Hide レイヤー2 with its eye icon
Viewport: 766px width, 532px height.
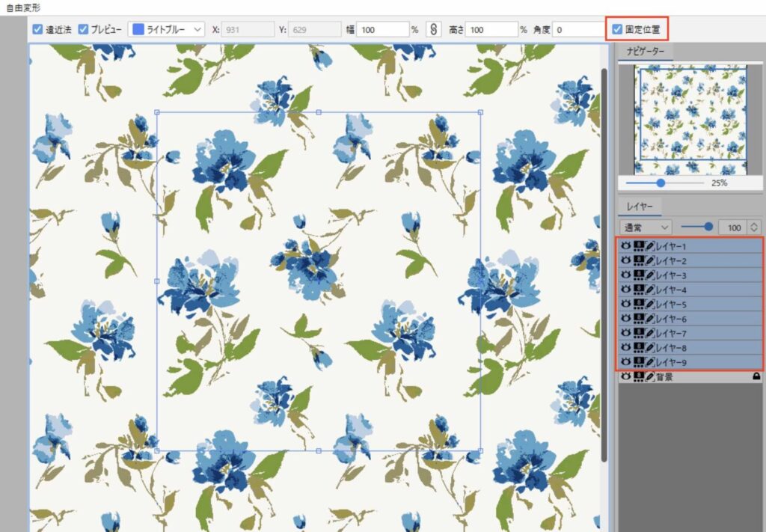(x=626, y=260)
